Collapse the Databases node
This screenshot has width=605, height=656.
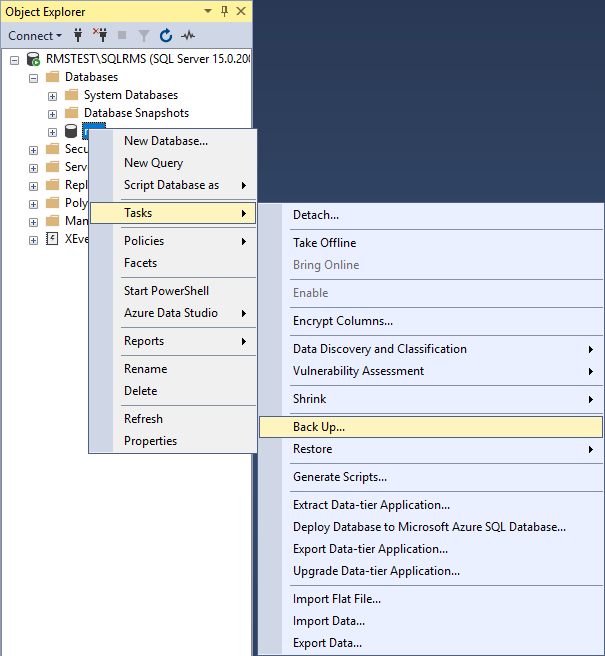[33, 78]
